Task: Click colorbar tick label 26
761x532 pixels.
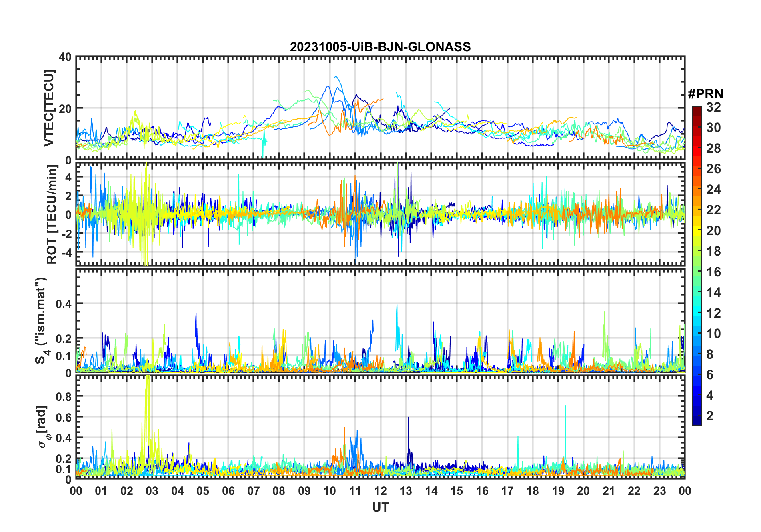Action: 713,169
